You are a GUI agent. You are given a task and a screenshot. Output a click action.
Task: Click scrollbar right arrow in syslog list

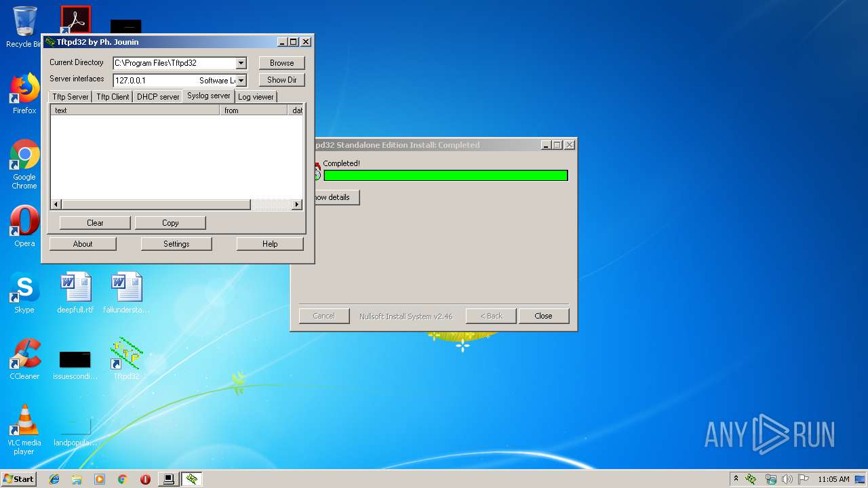pyautogui.click(x=296, y=205)
